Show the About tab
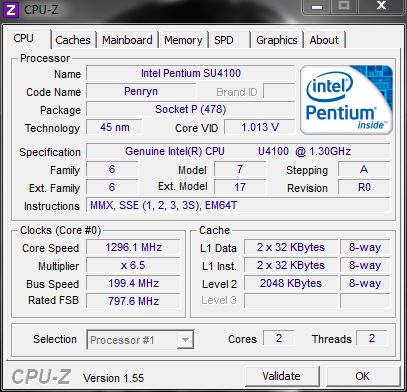 point(324,40)
